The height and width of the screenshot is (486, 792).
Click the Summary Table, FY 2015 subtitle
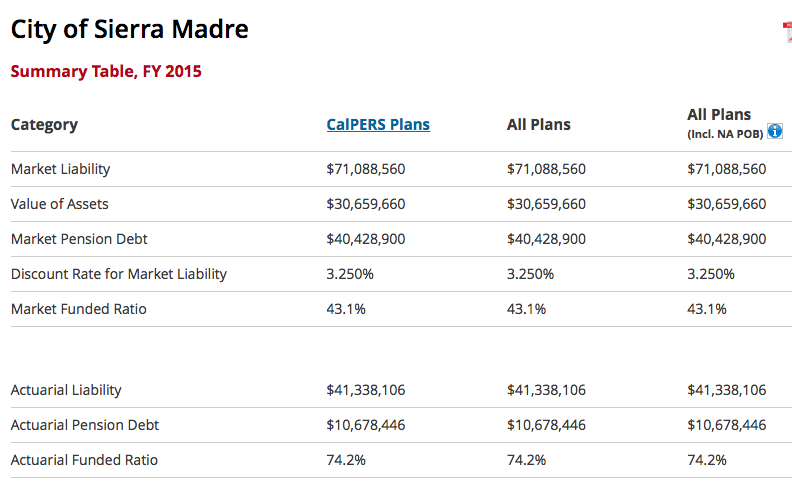coord(106,72)
